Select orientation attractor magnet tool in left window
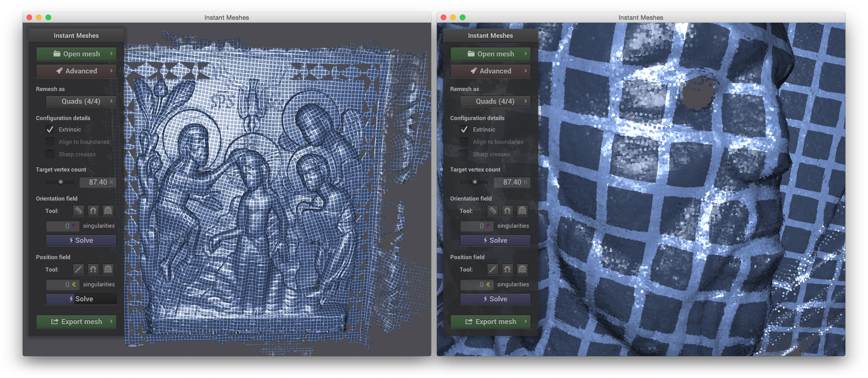 coord(93,211)
